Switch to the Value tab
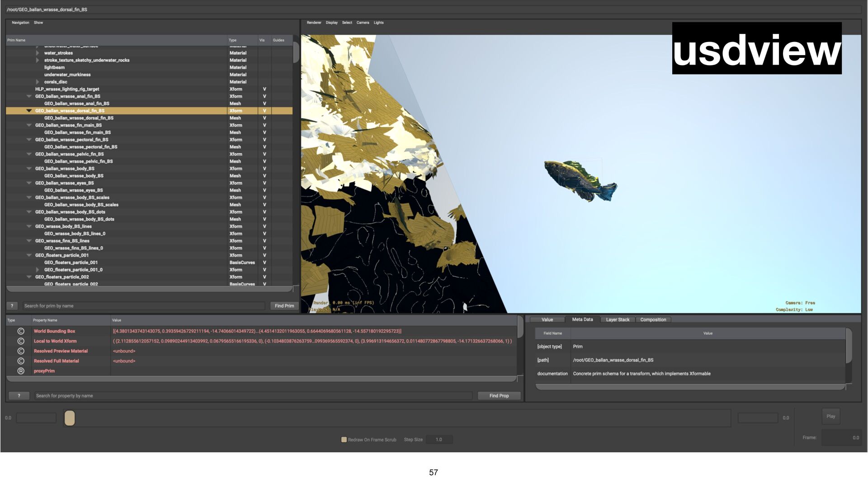 tap(547, 320)
